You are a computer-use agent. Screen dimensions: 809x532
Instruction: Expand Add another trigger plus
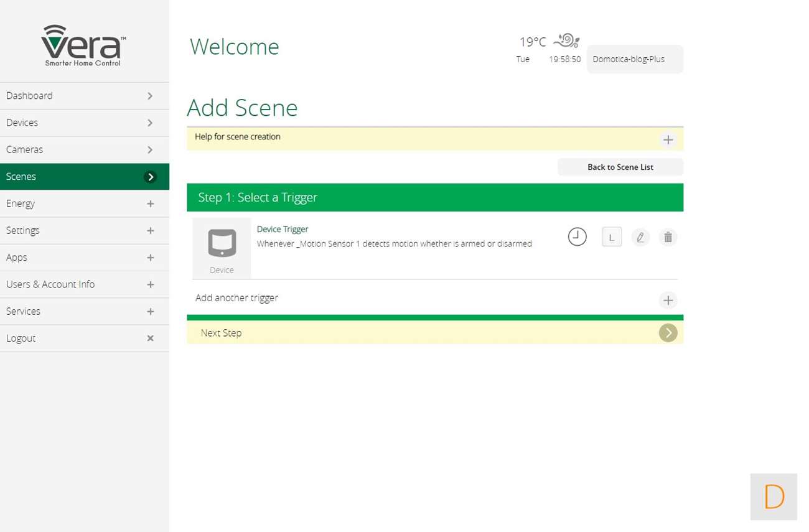tap(668, 301)
